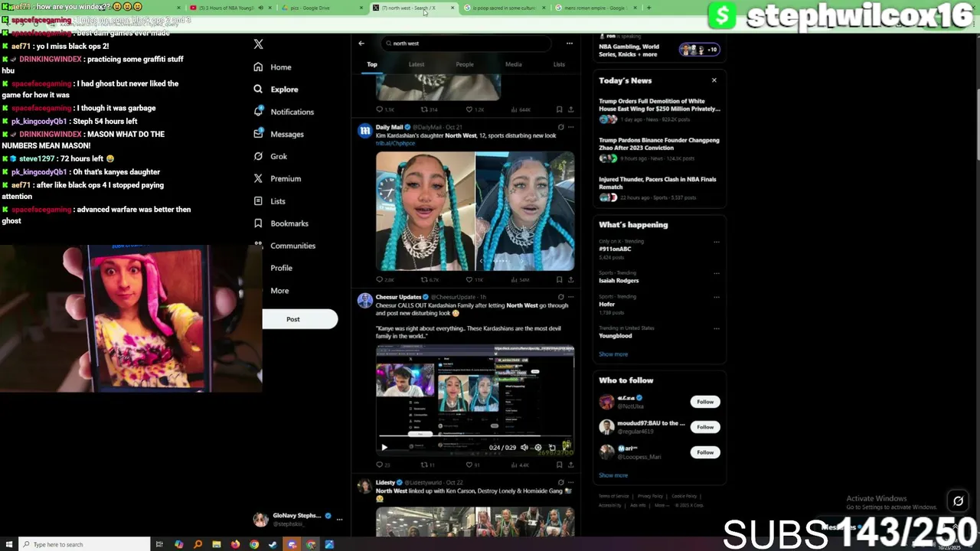Open options for Isaiah Rodgers trend
The height and width of the screenshot is (551, 980).
click(717, 273)
